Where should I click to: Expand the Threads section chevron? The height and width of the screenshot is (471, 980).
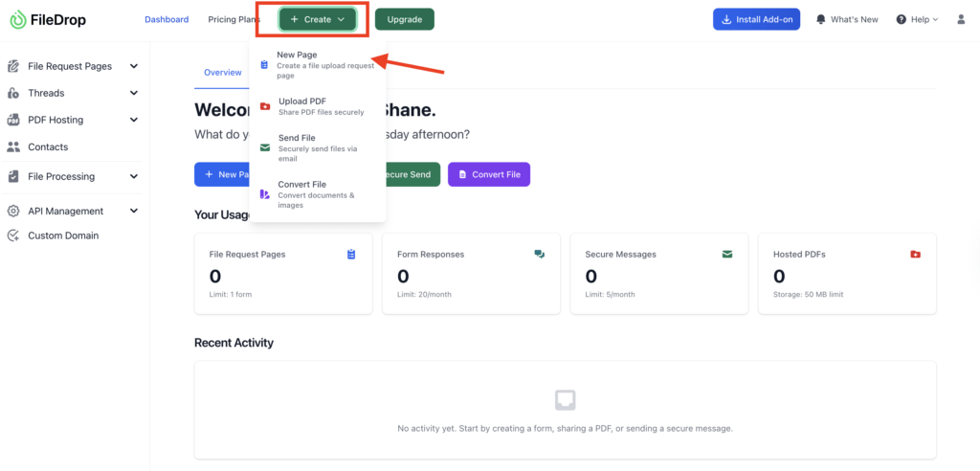click(x=134, y=93)
